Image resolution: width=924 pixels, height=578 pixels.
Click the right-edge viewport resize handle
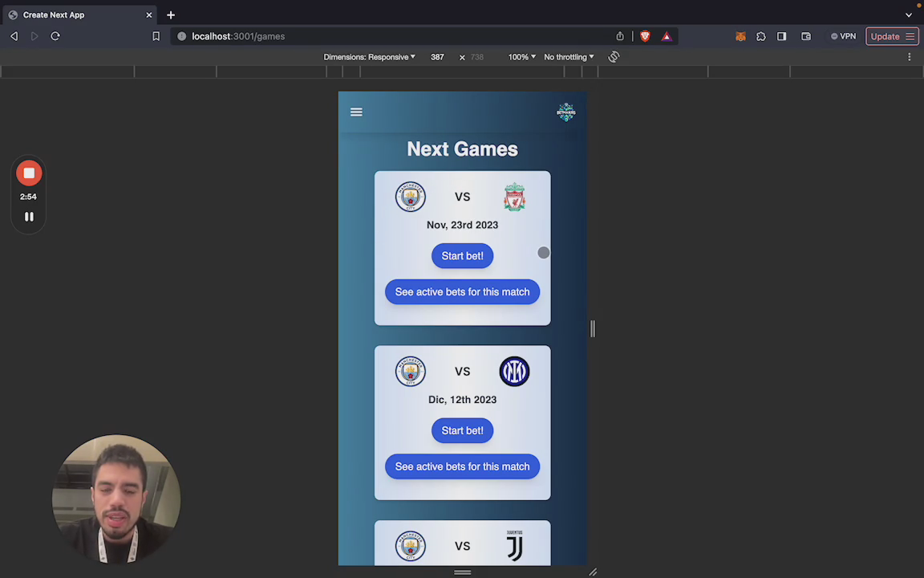tap(592, 328)
